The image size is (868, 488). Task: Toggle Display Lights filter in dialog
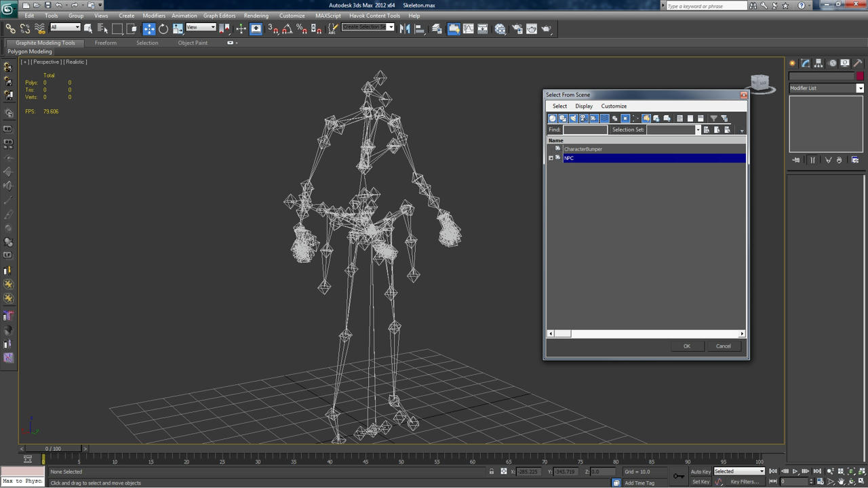tap(573, 118)
